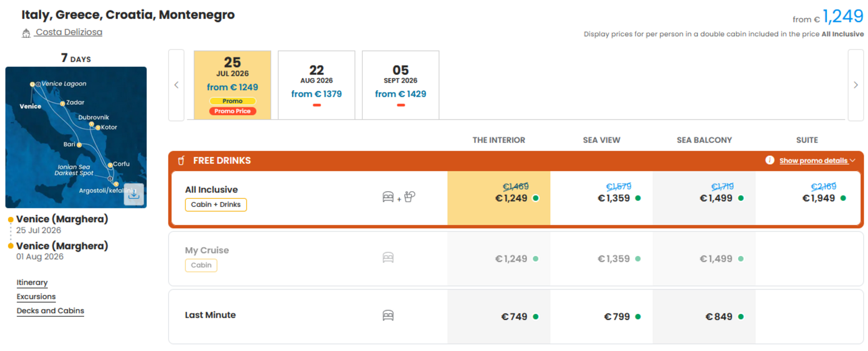Viewport: 868px width, 351px height.
Task: Click the free drinks cup icon
Action: [x=181, y=161]
